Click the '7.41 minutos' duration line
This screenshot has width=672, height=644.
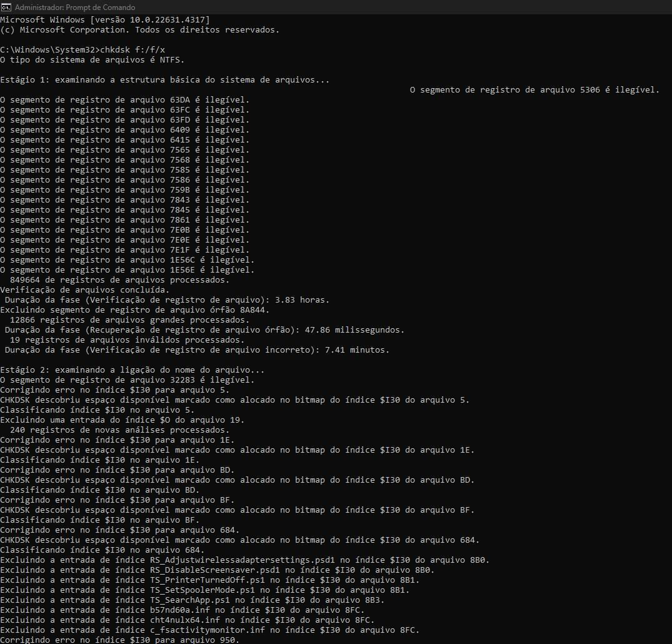[x=197, y=350]
